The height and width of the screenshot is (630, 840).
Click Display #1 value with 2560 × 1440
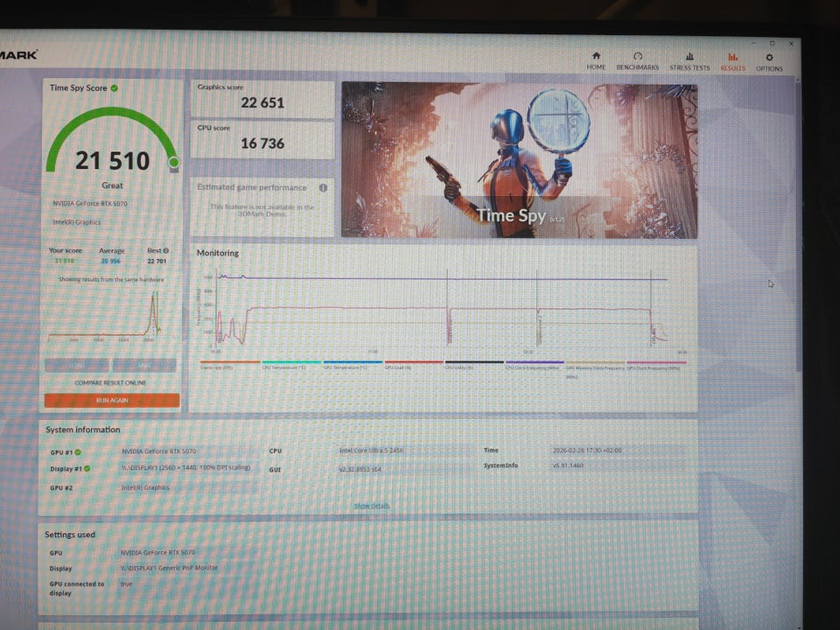pyautogui.click(x=185, y=467)
